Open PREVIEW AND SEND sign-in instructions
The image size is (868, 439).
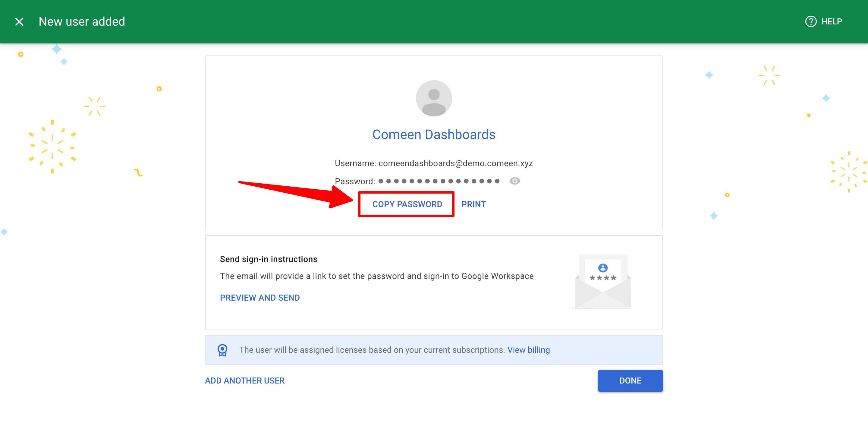[260, 298]
